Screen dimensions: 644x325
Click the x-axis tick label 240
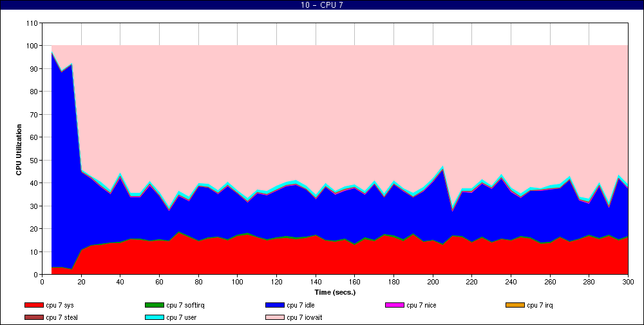[511, 282]
